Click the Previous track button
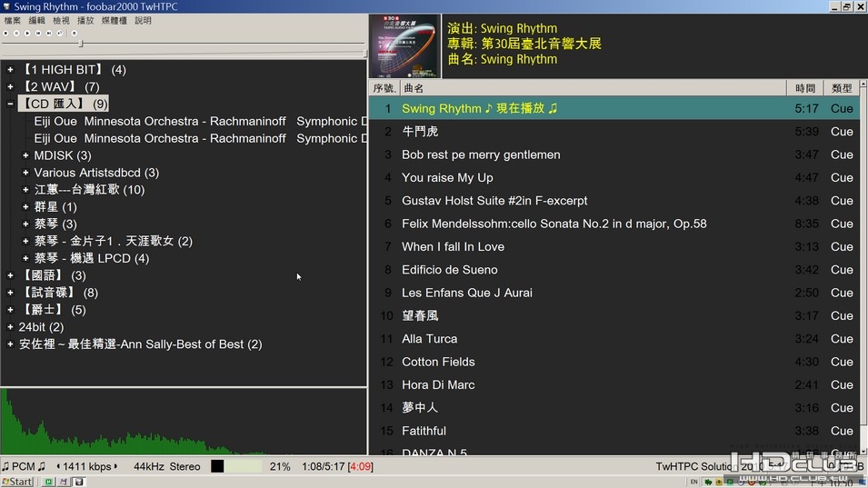Image resolution: width=868 pixels, height=488 pixels. coord(38,34)
